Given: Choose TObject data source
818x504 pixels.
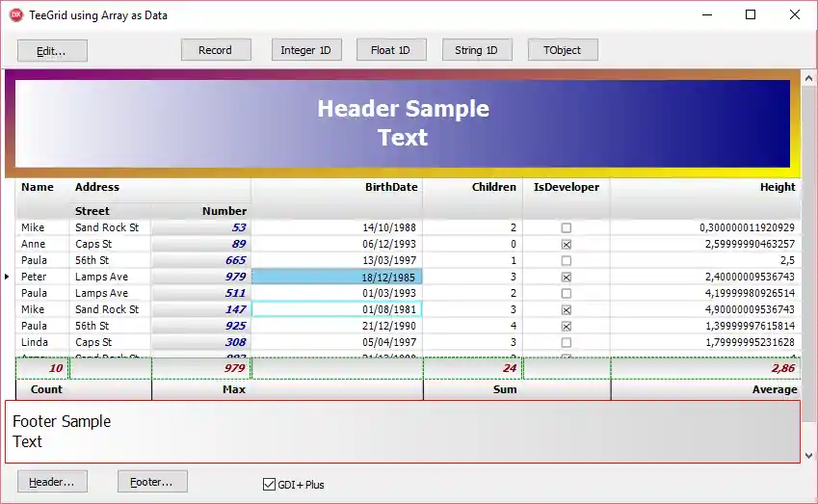Looking at the screenshot, I should click(x=562, y=50).
